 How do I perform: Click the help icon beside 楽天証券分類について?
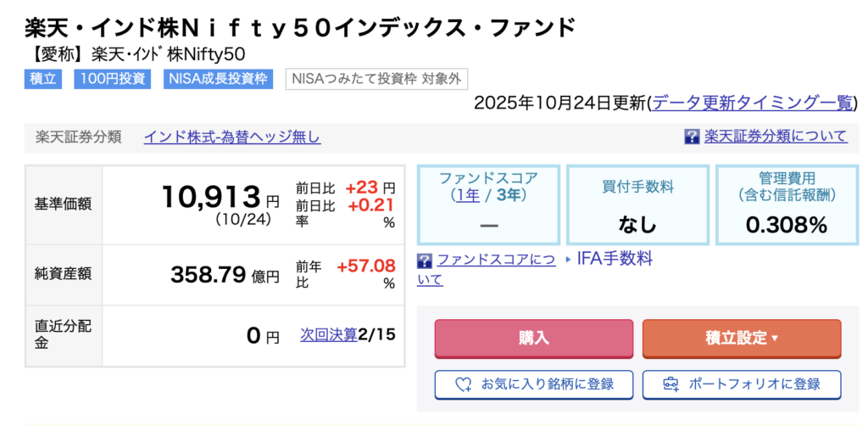pyautogui.click(x=692, y=137)
